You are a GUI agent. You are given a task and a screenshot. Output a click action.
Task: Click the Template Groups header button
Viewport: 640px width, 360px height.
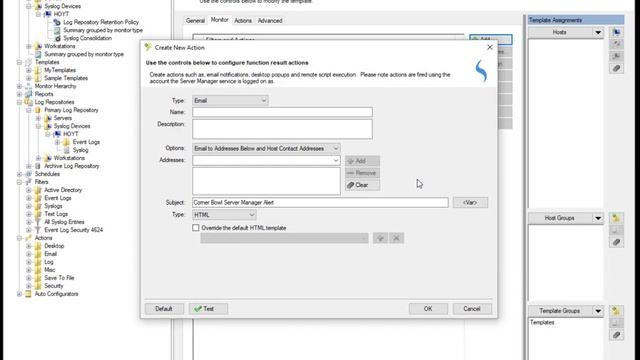pyautogui.click(x=560, y=311)
